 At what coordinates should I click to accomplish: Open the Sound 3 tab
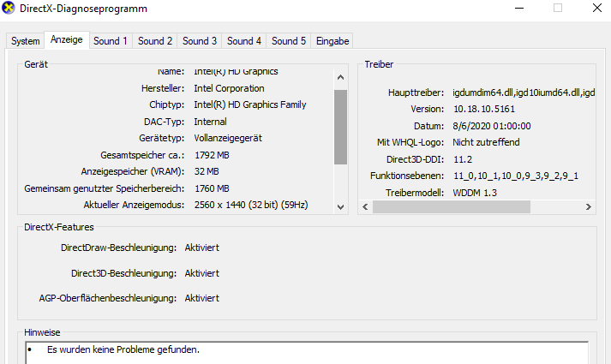(200, 41)
